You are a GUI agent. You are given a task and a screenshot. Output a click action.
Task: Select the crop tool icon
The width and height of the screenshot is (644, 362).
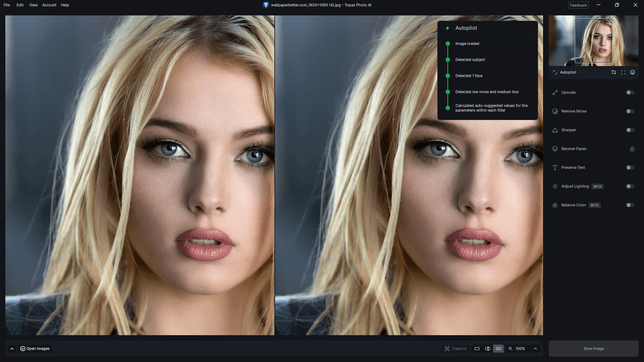tap(613, 72)
